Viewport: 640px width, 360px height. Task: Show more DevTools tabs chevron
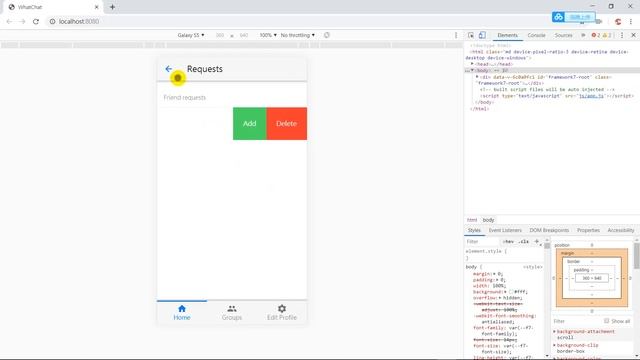pos(583,35)
